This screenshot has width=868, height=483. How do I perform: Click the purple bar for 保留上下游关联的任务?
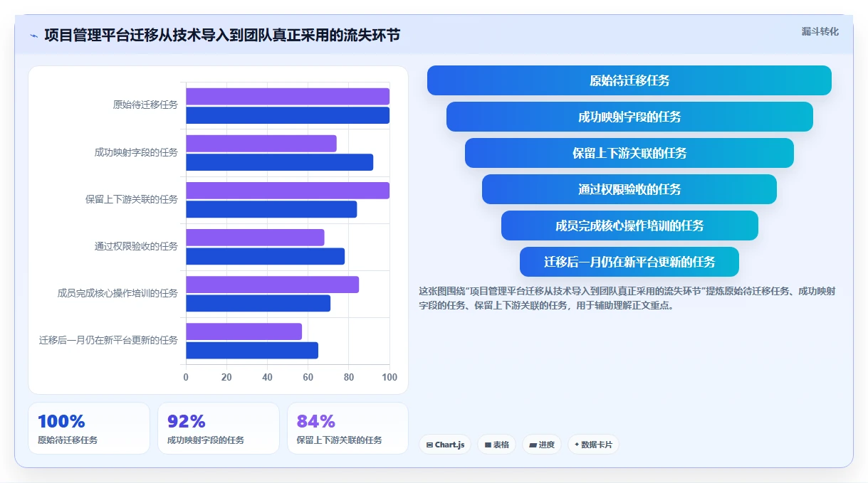pos(288,191)
